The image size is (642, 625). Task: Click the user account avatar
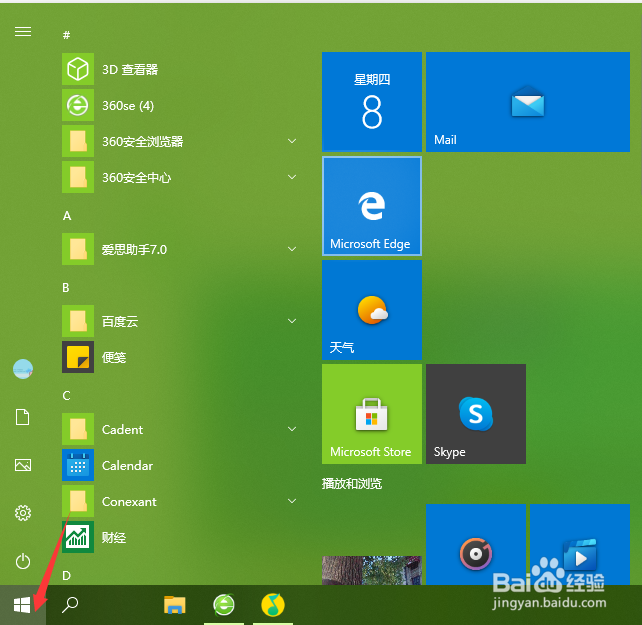pos(23,369)
